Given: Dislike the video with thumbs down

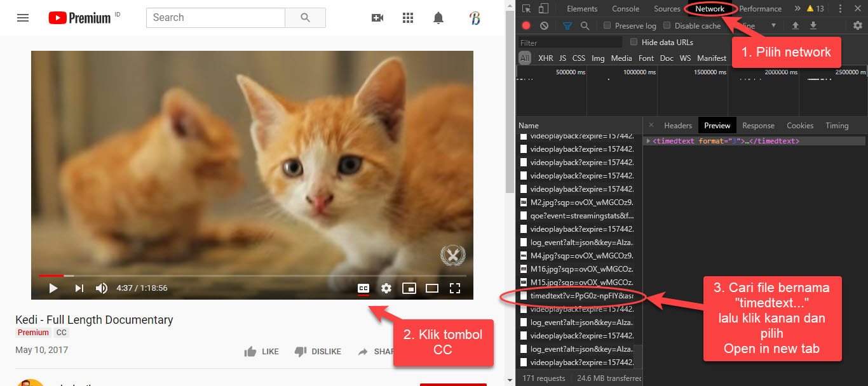Looking at the screenshot, I should [318, 351].
